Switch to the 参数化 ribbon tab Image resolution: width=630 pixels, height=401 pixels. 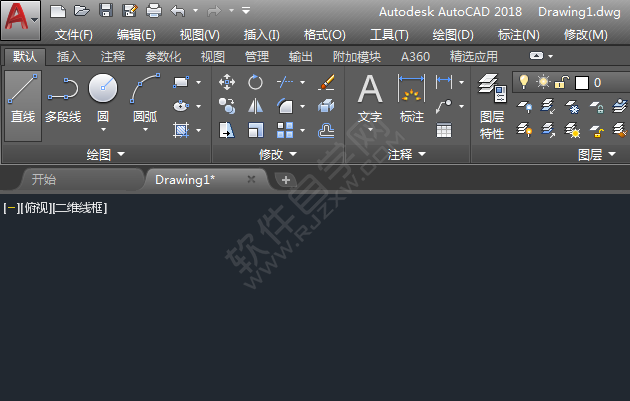163,57
